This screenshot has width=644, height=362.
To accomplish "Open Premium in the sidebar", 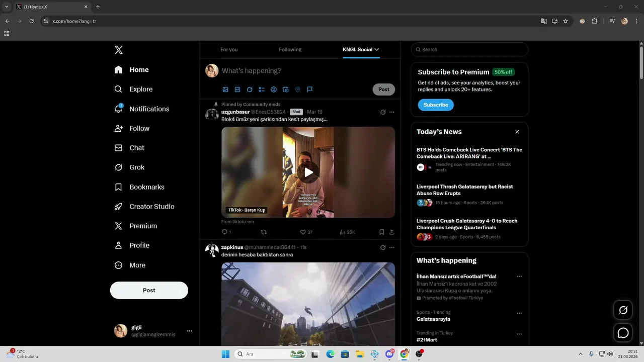I will [x=136, y=226].
